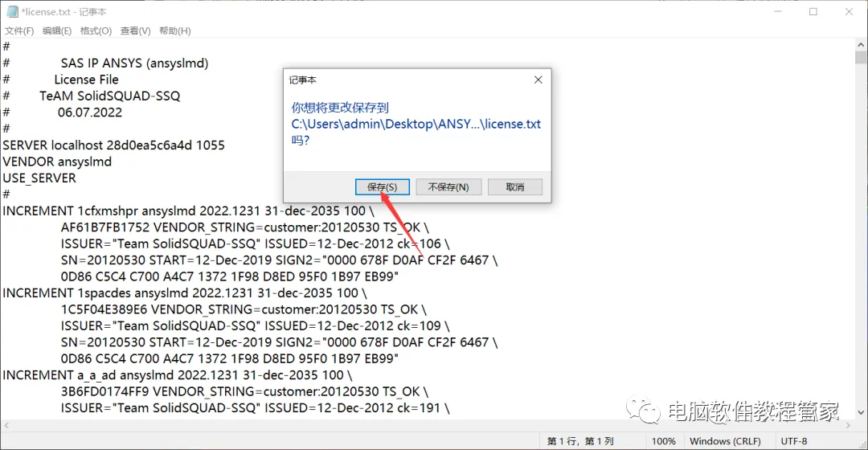
Task: Open the 格式(O) menu
Action: (x=96, y=31)
